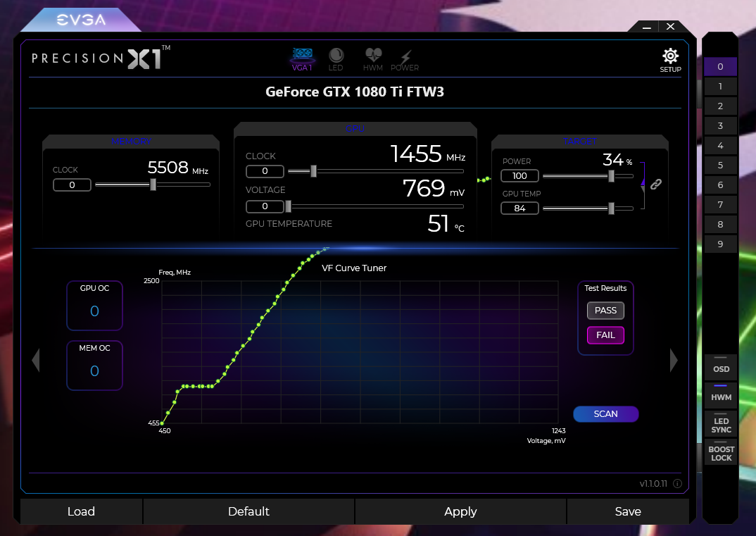Screen dimensions: 756x536
Task: Go to previous panel with left arrow
Action: [x=36, y=361]
